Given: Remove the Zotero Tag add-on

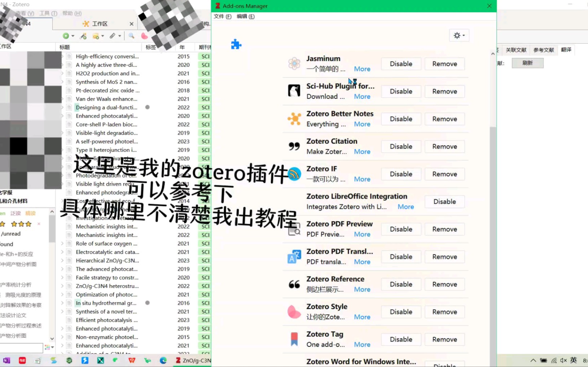Looking at the screenshot, I should 444,340.
